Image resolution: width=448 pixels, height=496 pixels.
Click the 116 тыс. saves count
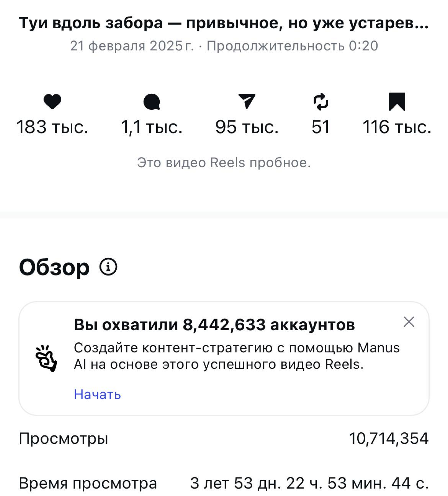397,127
